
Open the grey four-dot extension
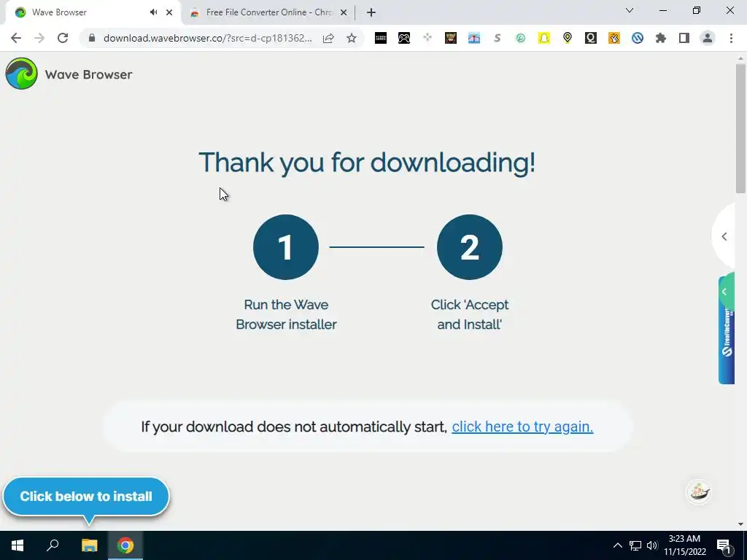(x=427, y=38)
